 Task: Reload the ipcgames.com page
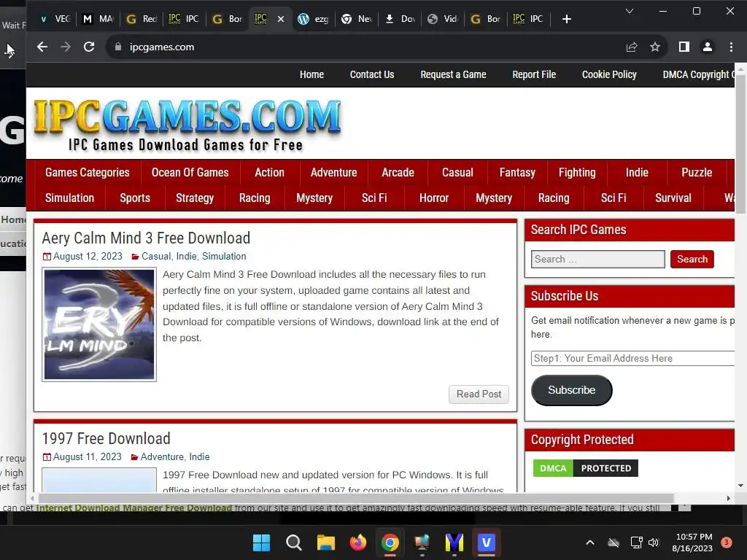[x=88, y=47]
